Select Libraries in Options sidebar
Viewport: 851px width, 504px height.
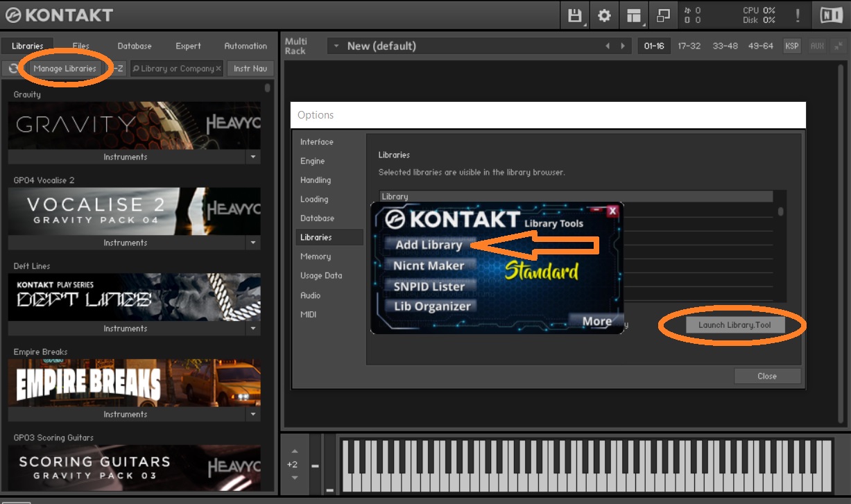tap(329, 237)
